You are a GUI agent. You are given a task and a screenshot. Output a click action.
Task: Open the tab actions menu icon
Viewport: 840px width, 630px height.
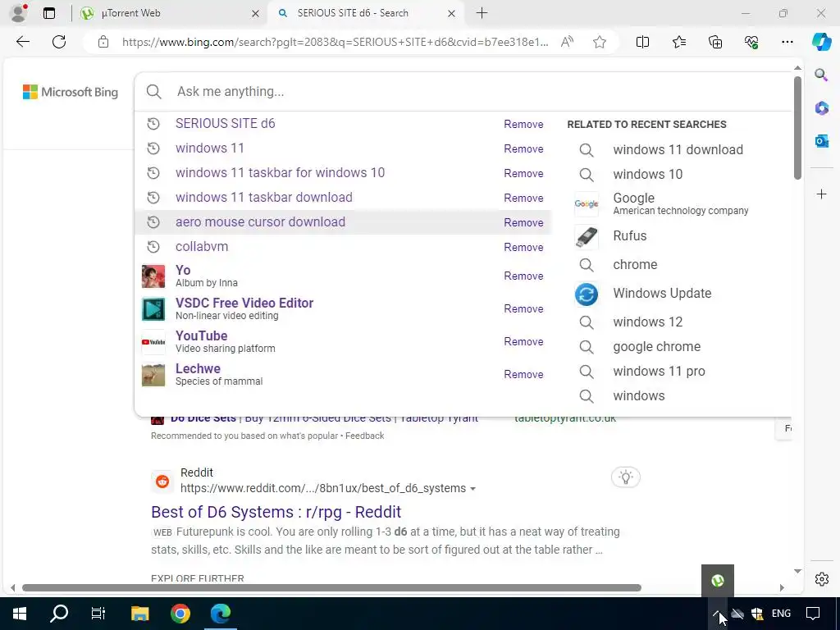(49, 13)
